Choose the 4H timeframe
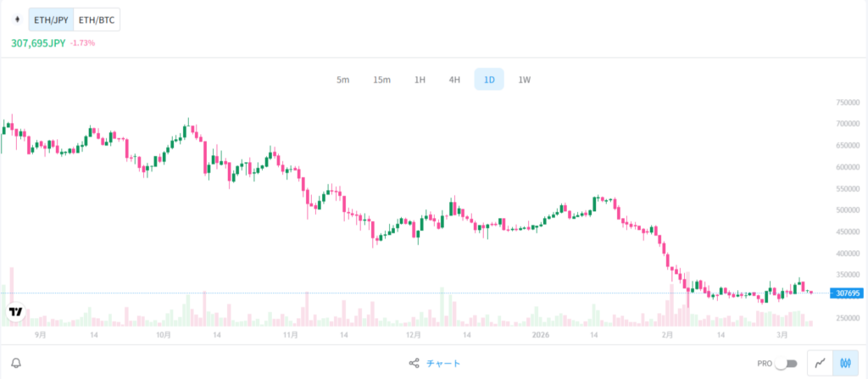 click(454, 80)
